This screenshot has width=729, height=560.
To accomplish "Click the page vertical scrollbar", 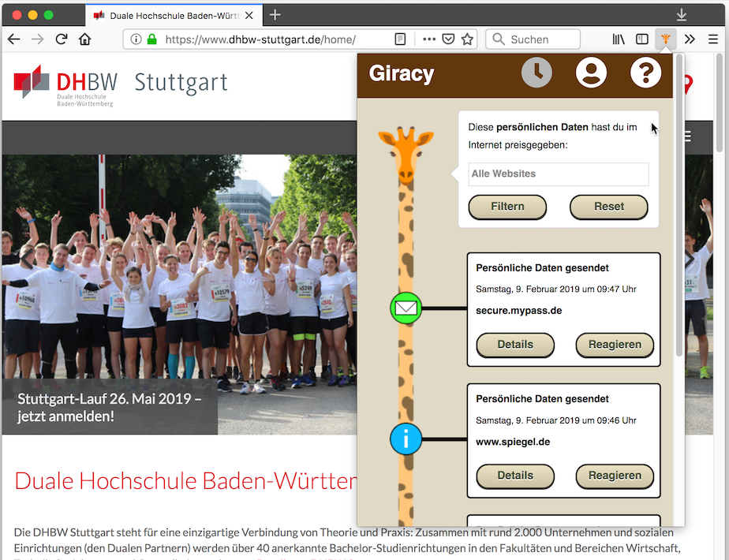I will (x=720, y=103).
